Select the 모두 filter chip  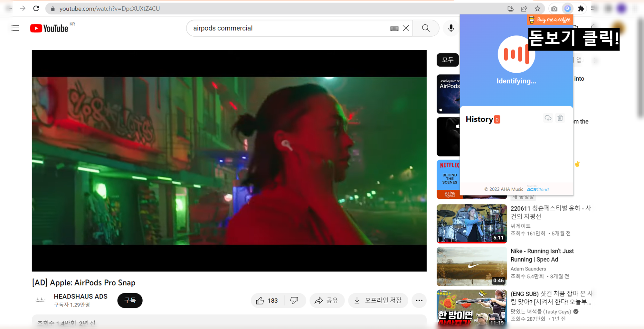pyautogui.click(x=448, y=60)
